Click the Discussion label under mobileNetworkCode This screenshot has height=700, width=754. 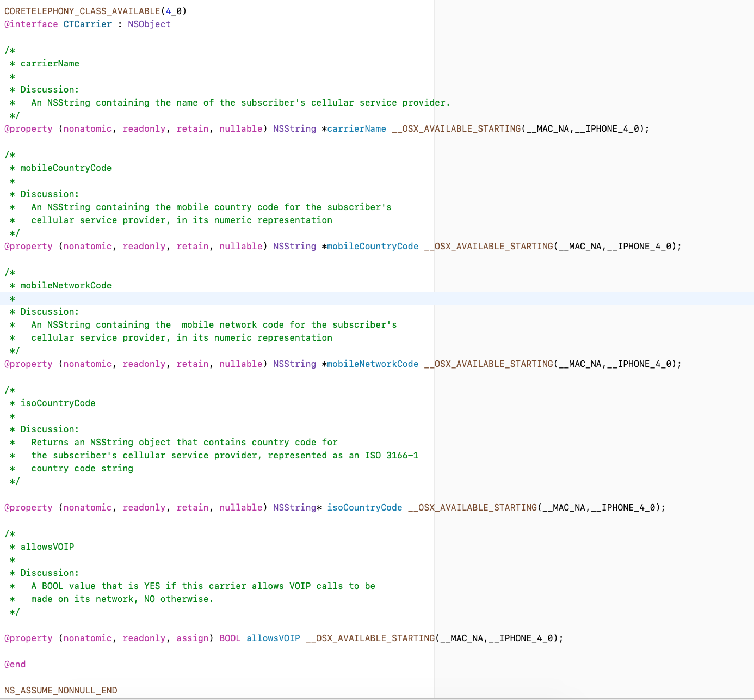tap(50, 311)
